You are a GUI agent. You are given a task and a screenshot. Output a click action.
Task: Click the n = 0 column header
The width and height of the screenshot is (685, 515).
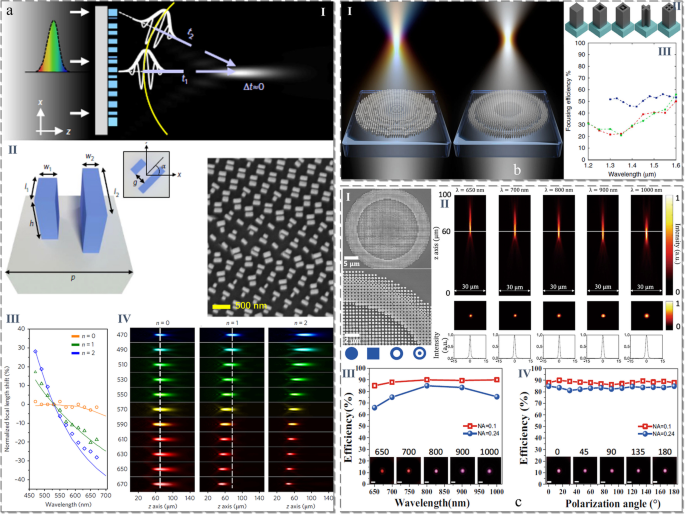[x=162, y=323]
